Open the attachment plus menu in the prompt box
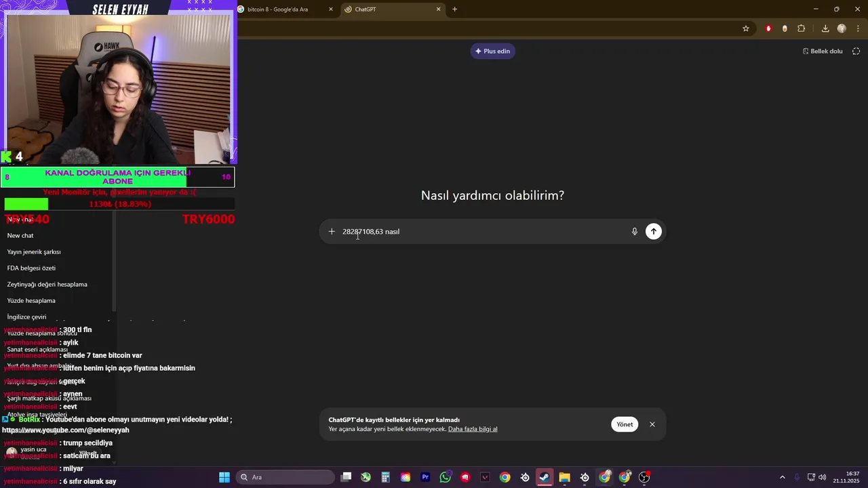This screenshot has width=868, height=488. click(x=332, y=231)
